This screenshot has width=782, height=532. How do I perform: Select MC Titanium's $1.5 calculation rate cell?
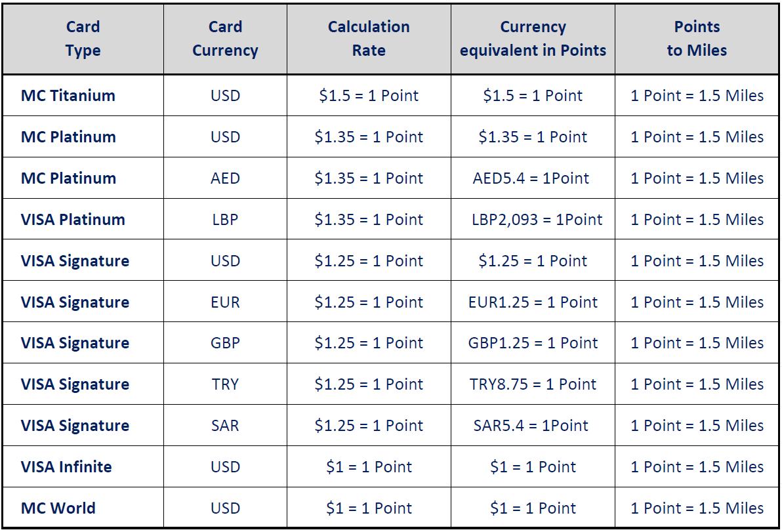point(369,95)
